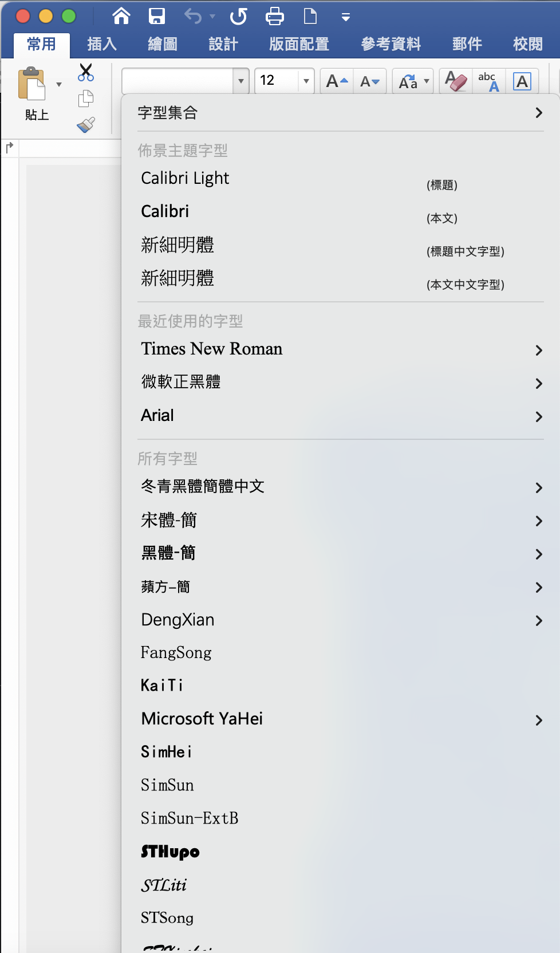
Task: Switch to the 插入 ribbon tab
Action: (101, 43)
